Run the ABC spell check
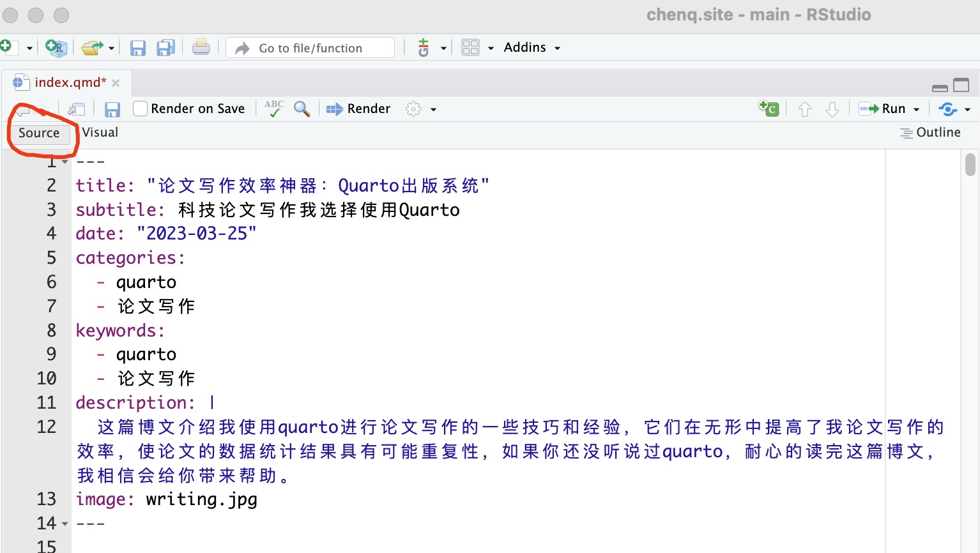Screen dimensions: 980x553 point(274,109)
